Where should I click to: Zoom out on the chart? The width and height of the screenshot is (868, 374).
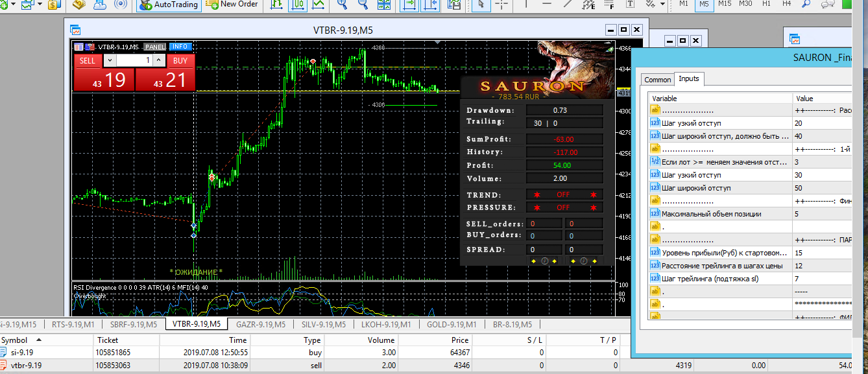(x=363, y=5)
